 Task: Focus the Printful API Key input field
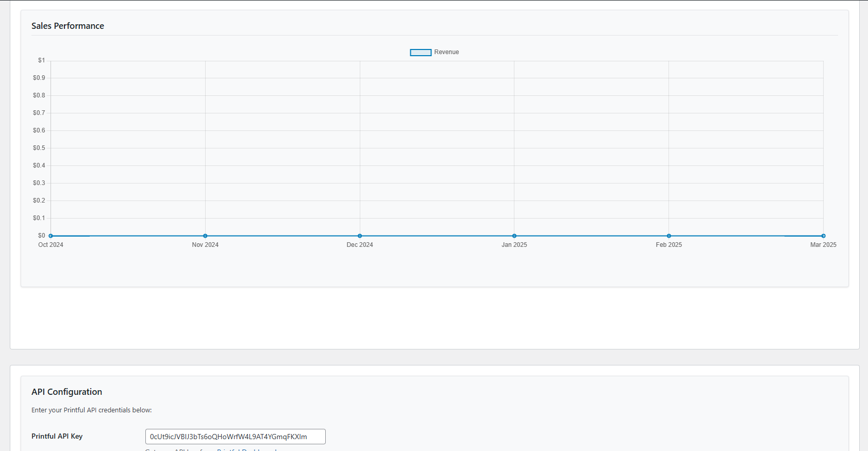pos(235,437)
